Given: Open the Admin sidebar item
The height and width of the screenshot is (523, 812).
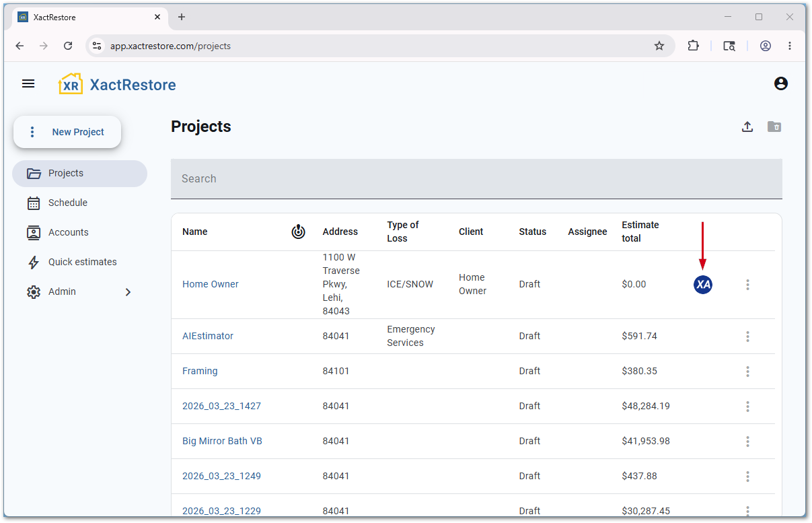Looking at the screenshot, I should [x=79, y=292].
